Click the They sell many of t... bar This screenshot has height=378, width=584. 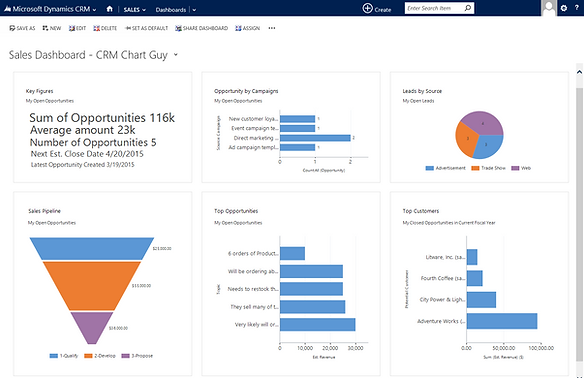click(x=312, y=307)
